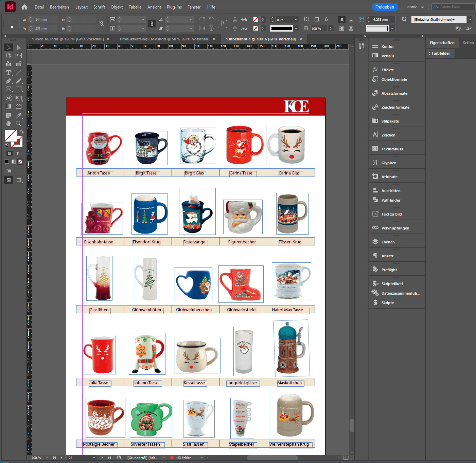The height and width of the screenshot is (463, 476).
Task: Select no text wrap option
Action: click(x=342, y=19)
